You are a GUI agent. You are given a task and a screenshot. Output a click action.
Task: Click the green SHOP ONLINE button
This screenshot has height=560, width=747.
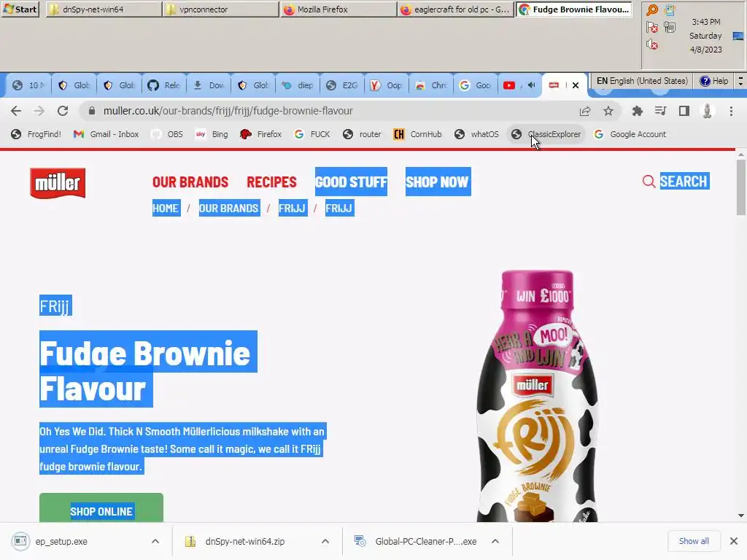(x=101, y=507)
